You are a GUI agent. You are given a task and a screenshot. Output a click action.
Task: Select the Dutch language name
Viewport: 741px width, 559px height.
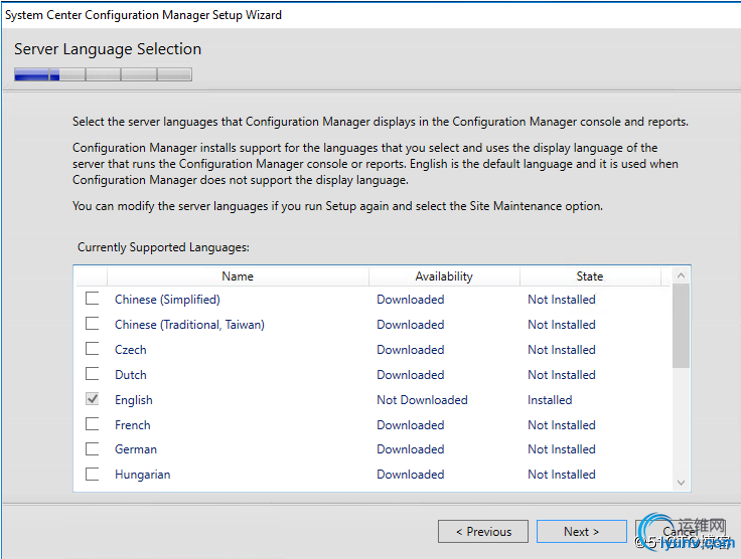coord(130,375)
